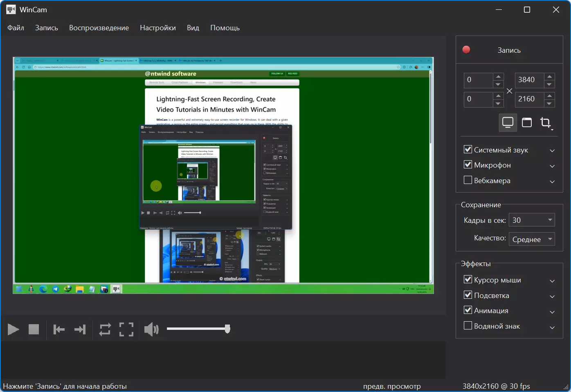The image size is (571, 392).
Task: Expand the Вебкамера options chevron
Action: [552, 181]
